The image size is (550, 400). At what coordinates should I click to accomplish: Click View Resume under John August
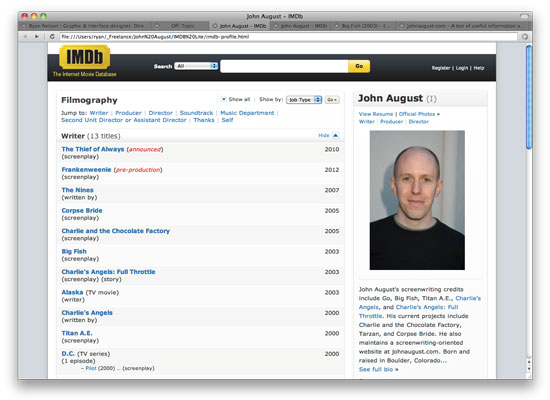(376, 114)
